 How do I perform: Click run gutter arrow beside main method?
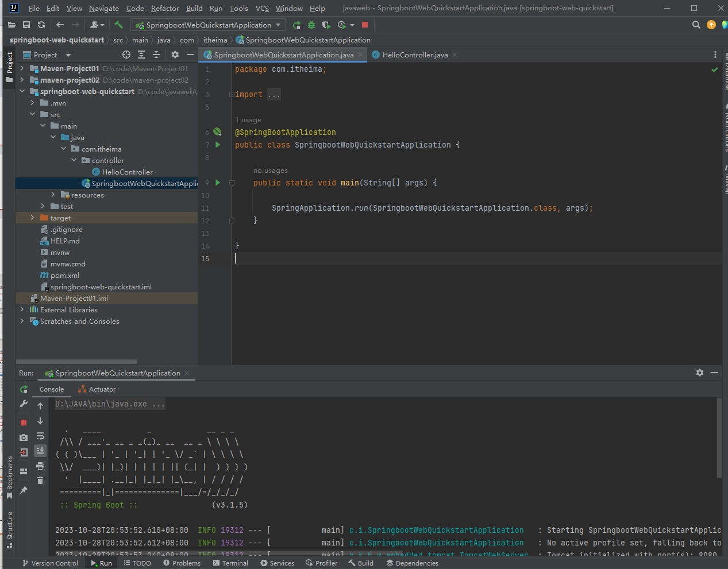[218, 183]
